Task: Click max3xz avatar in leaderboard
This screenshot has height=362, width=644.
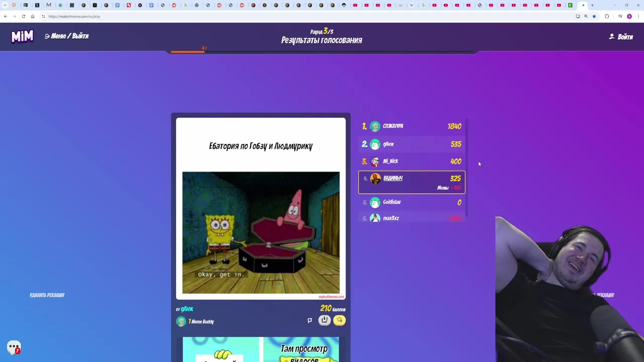Action: pyautogui.click(x=375, y=218)
